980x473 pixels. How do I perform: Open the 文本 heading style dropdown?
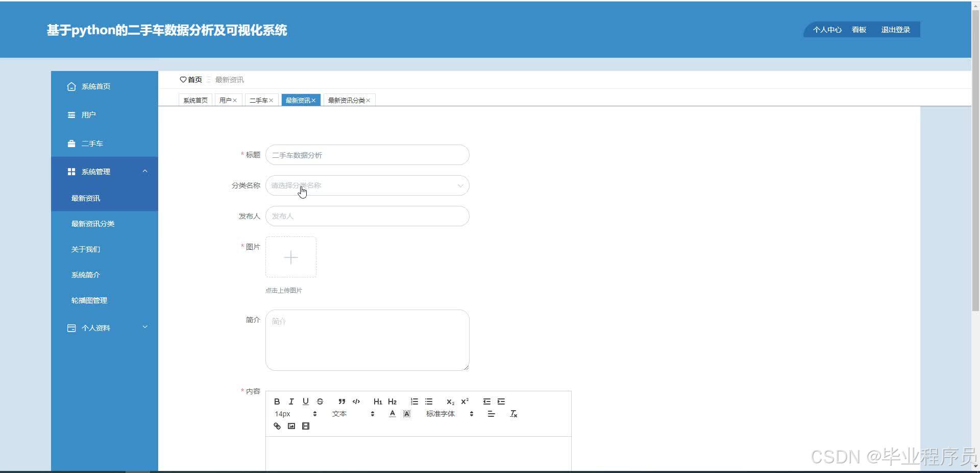[353, 414]
